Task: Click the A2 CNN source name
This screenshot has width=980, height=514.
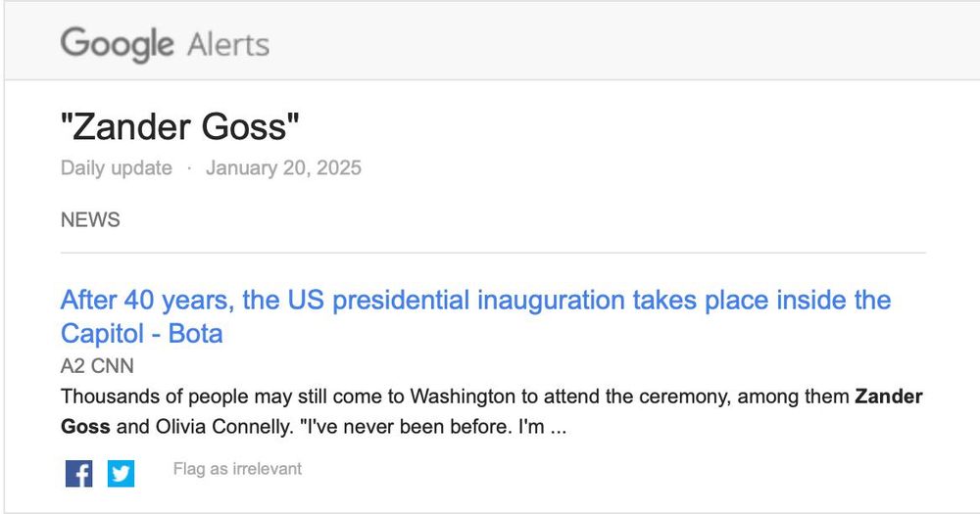Action: point(97,365)
